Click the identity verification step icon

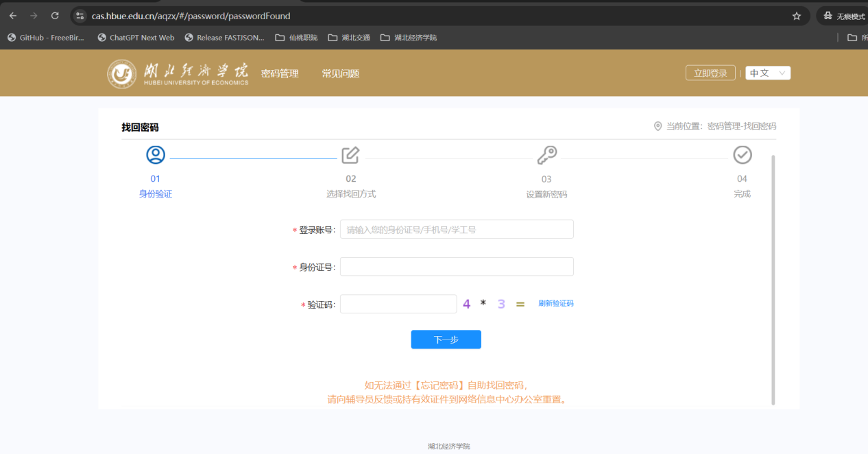[156, 155]
